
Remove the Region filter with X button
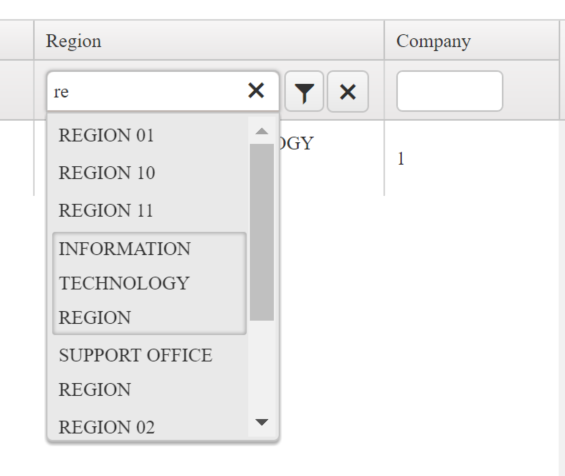pos(348,92)
